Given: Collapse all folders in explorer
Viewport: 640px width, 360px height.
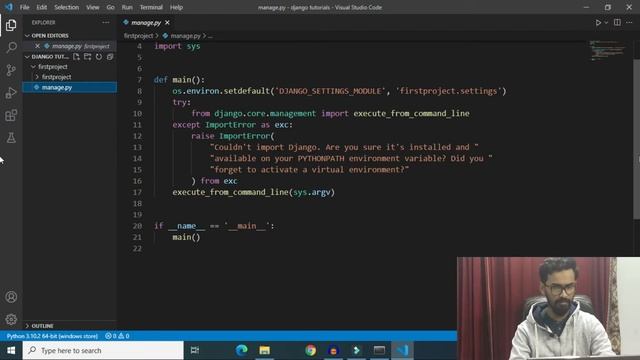Looking at the screenshot, I should click(x=110, y=57).
